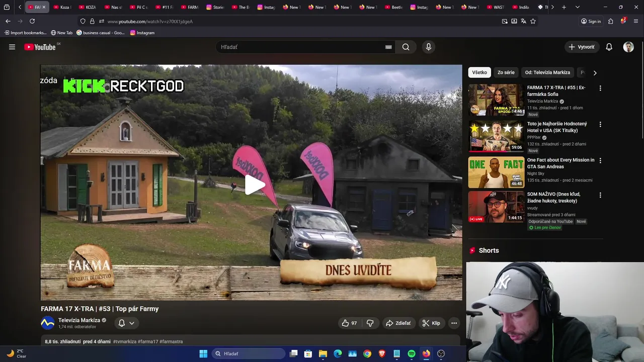This screenshot has width=644, height=362.
Task: Open the weather widget showing 2°C
Action: pos(16,353)
